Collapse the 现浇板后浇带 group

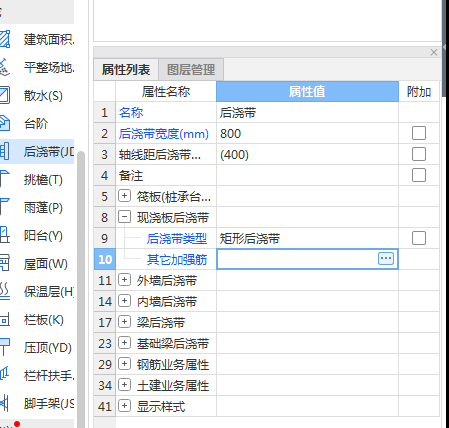[x=124, y=217]
